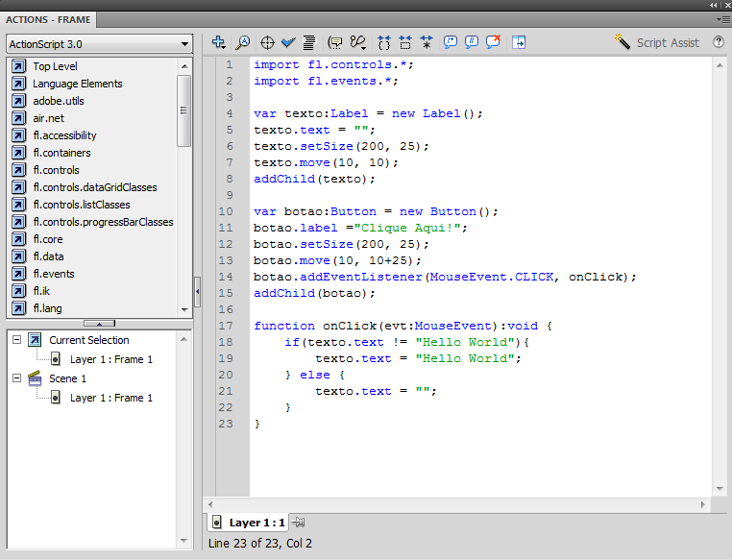Click the panel options menu at top right
Image resolution: width=732 pixels, height=560 pixels.
pos(722,19)
